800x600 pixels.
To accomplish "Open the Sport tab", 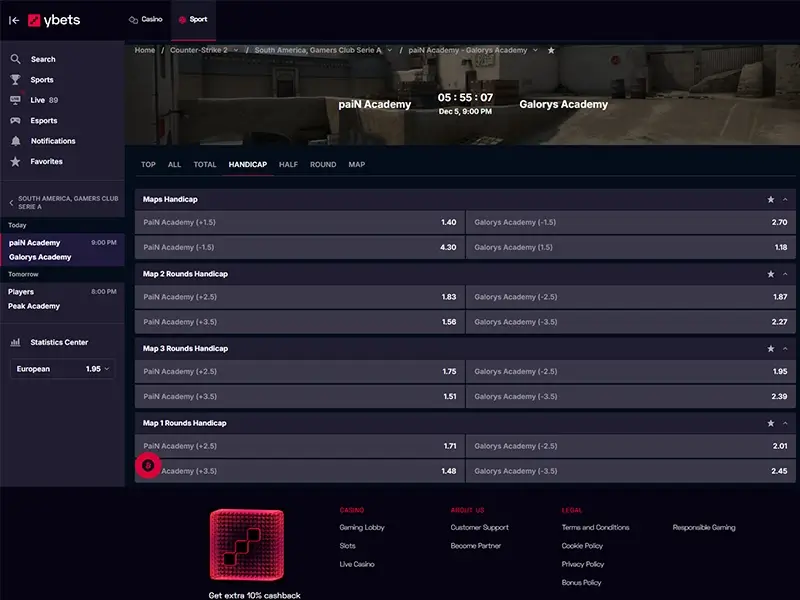I will tap(193, 19).
